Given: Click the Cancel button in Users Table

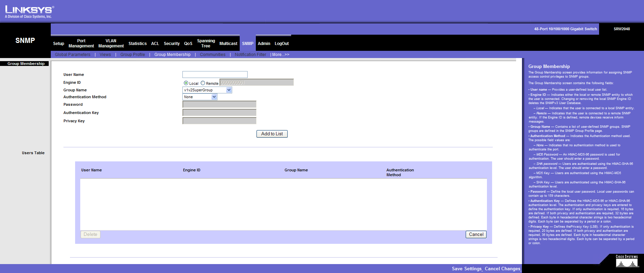Looking at the screenshot, I should tap(476, 235).
